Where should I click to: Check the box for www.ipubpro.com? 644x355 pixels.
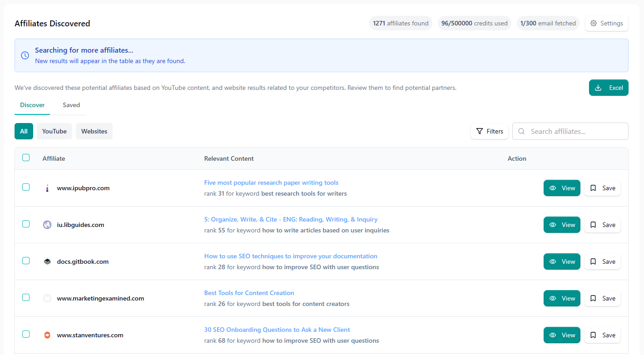point(26,187)
